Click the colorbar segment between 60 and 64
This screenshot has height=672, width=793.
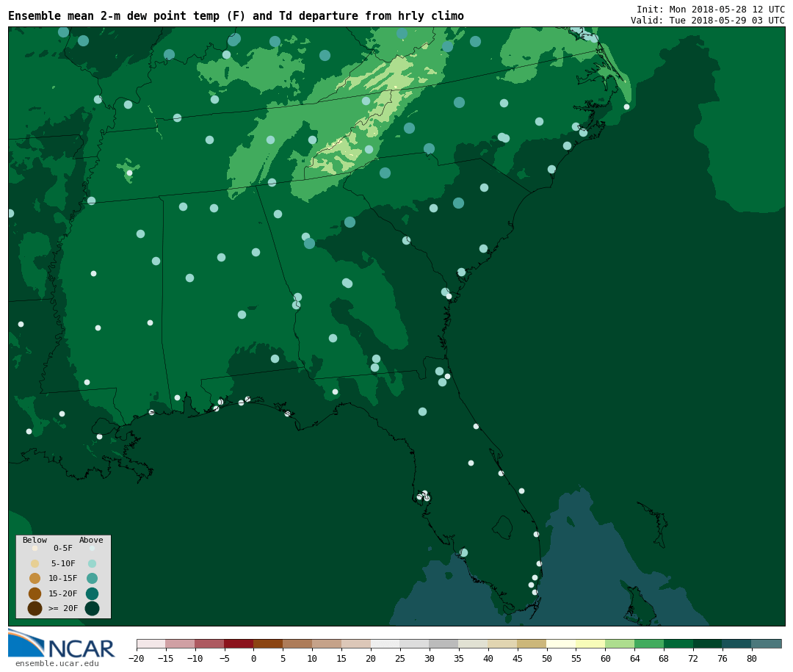pos(620,643)
